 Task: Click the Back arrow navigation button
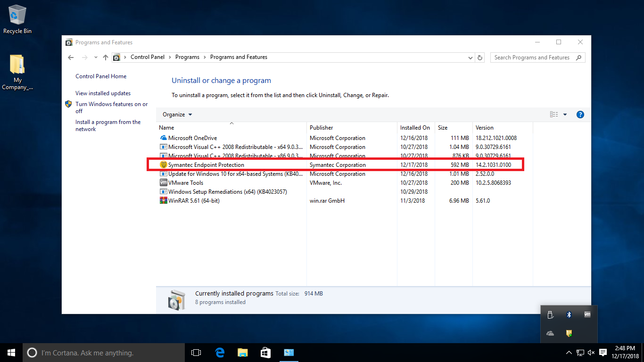point(71,58)
